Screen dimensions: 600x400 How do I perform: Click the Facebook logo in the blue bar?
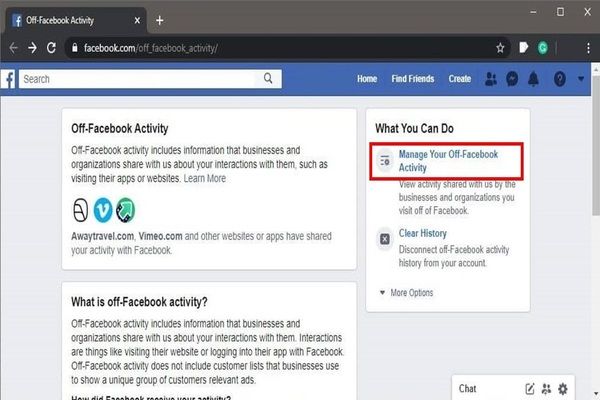click(x=7, y=79)
